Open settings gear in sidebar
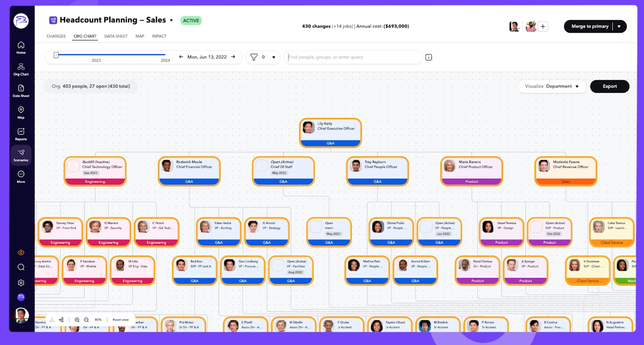Image resolution: width=644 pixels, height=345 pixels. click(x=21, y=283)
